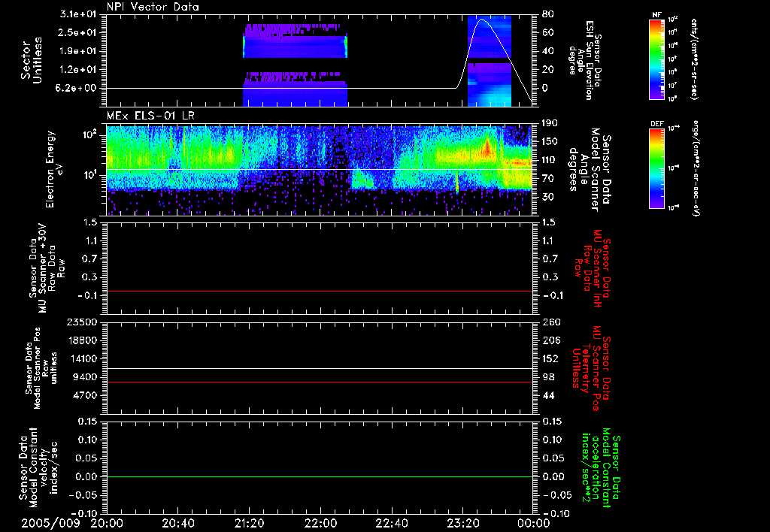Click the NF color scale bar
The width and height of the screenshot is (770, 532).
[x=655, y=60]
